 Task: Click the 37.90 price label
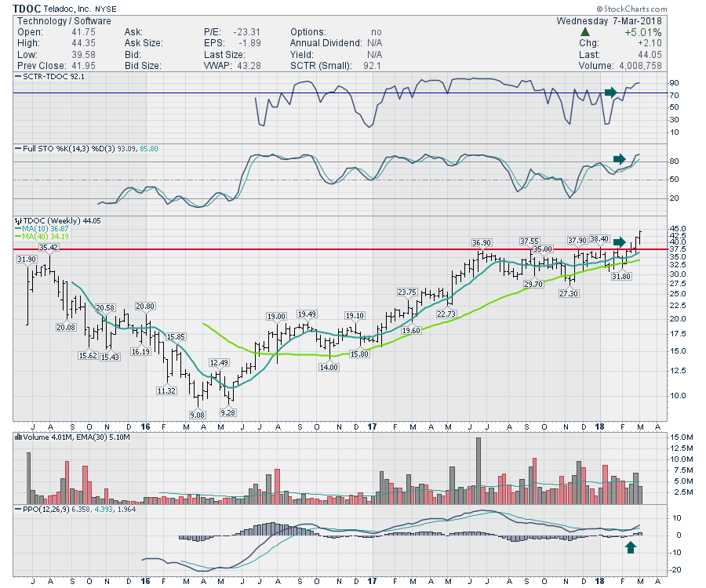click(x=577, y=240)
